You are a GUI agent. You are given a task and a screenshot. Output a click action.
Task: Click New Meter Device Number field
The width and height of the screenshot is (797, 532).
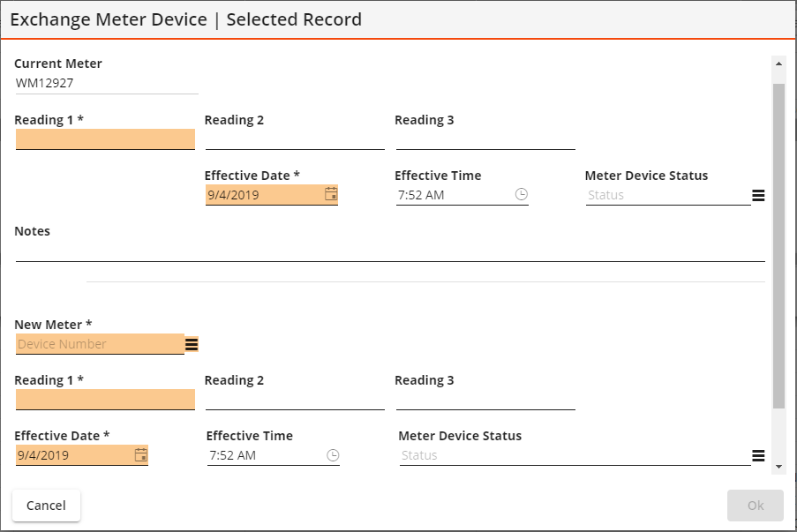[x=100, y=344]
